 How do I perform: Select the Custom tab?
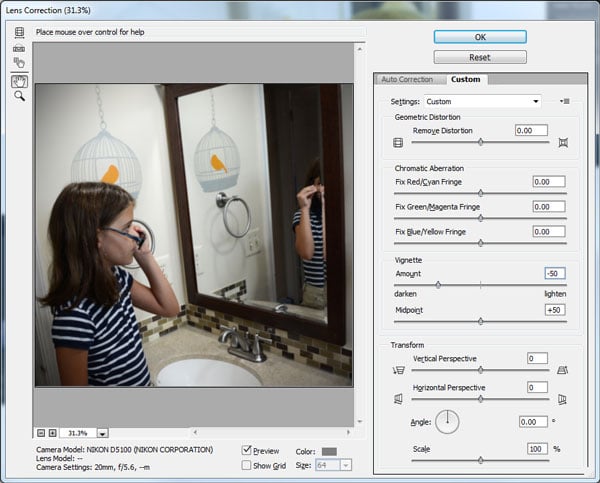click(465, 79)
